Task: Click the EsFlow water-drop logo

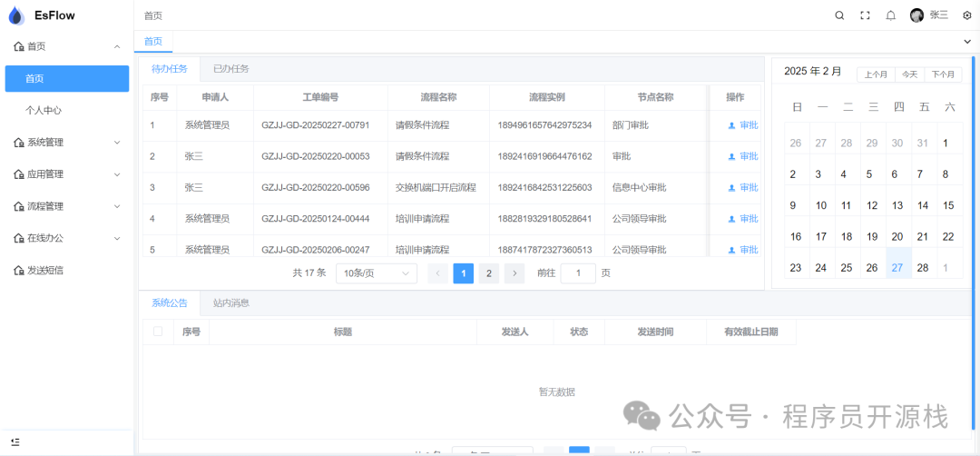Action: coord(16,15)
